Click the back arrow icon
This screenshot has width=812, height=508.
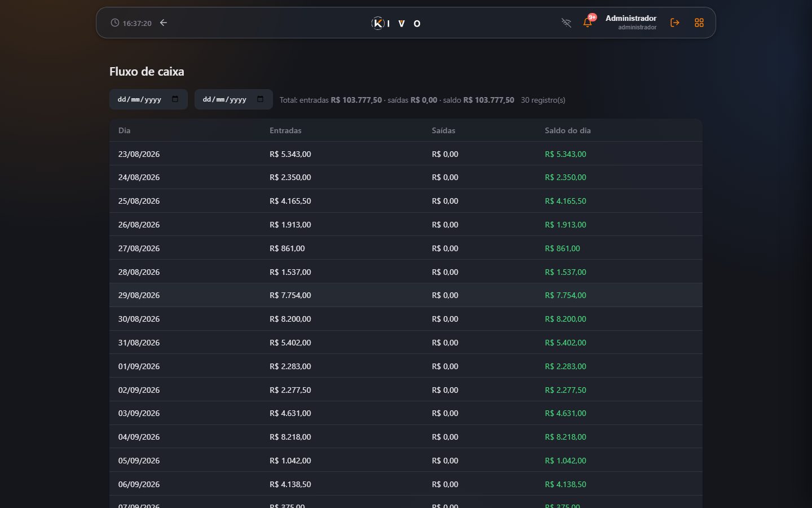(x=164, y=23)
